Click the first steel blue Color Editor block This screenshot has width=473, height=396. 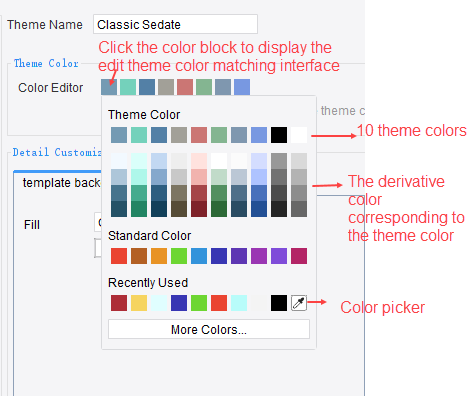pyautogui.click(x=109, y=87)
